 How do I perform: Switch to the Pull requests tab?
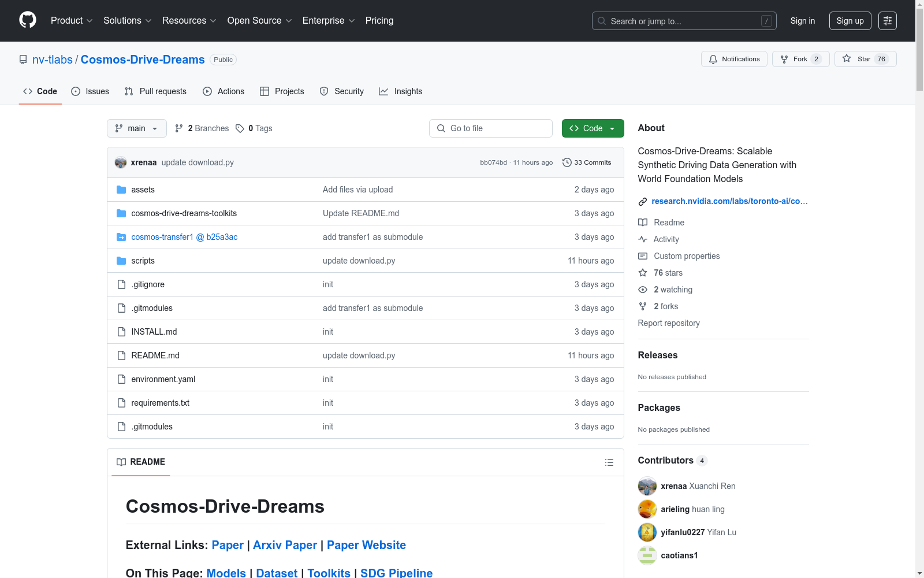[x=155, y=91]
